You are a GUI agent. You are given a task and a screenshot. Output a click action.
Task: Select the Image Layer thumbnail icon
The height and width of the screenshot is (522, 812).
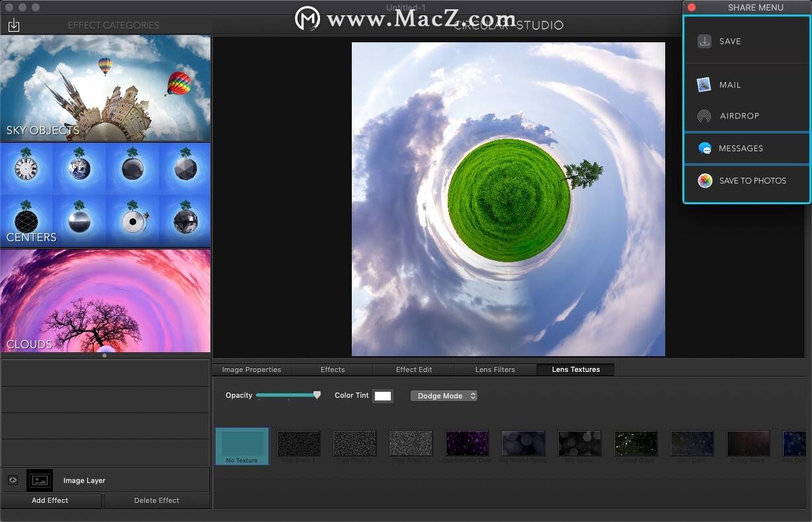coord(40,480)
